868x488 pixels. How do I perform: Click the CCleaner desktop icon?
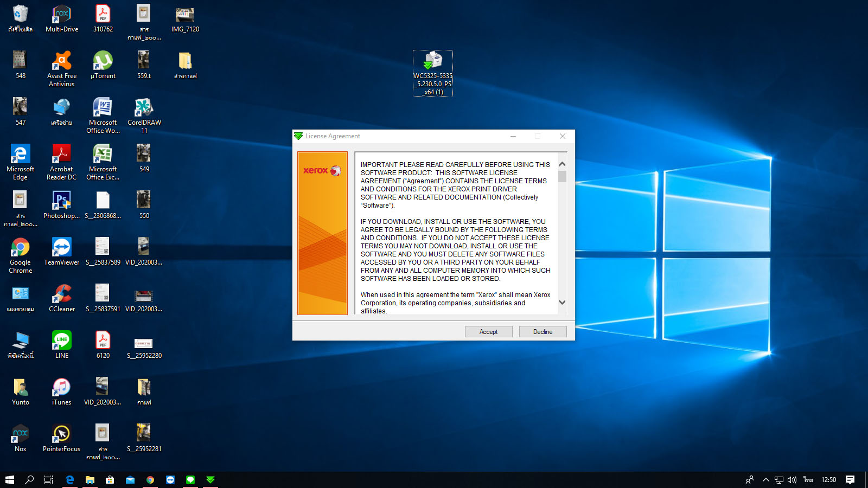point(62,295)
